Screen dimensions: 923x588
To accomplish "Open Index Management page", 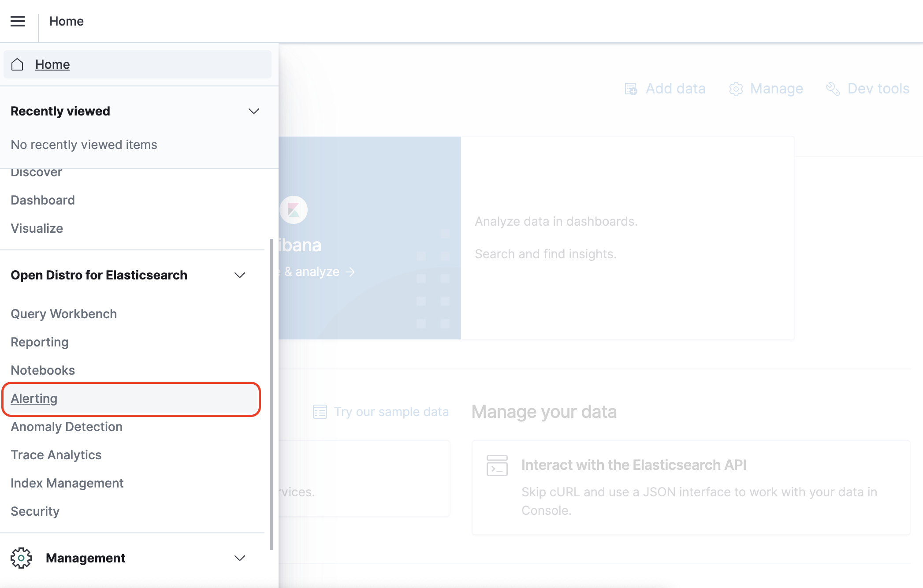I will 67,483.
